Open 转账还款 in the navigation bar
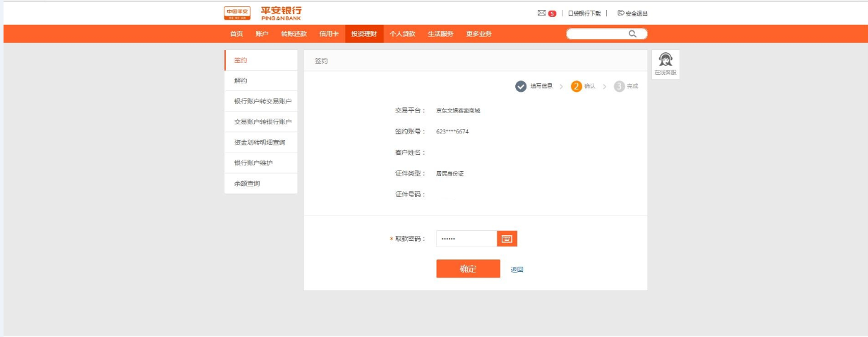This screenshot has width=868, height=337. click(x=294, y=34)
